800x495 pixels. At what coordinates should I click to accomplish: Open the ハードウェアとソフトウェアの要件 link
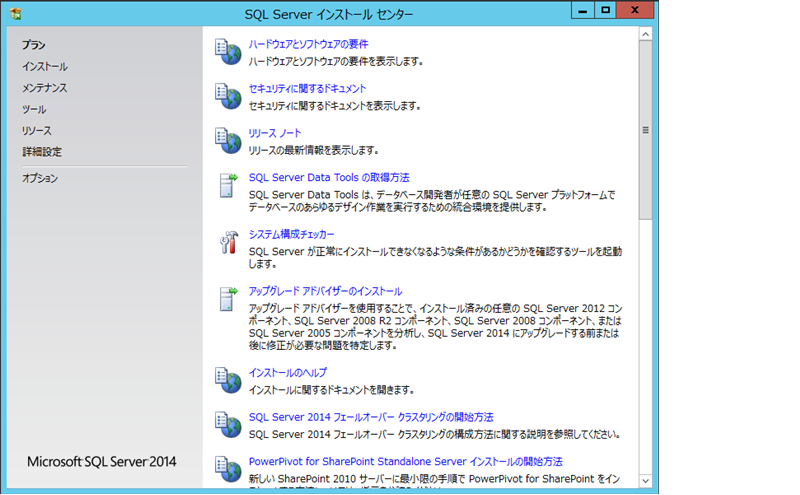pos(308,44)
